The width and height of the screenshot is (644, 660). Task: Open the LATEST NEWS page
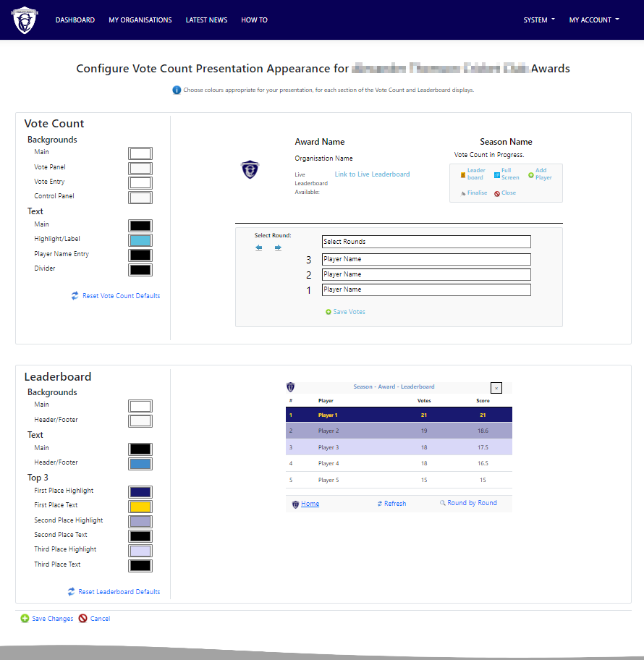[206, 20]
